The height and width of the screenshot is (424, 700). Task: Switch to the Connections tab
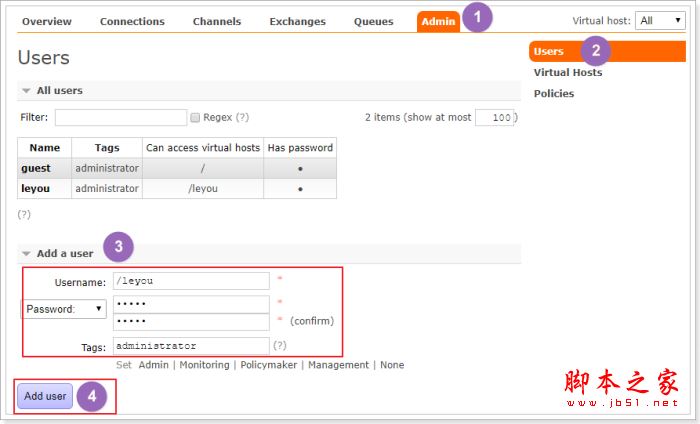click(132, 21)
